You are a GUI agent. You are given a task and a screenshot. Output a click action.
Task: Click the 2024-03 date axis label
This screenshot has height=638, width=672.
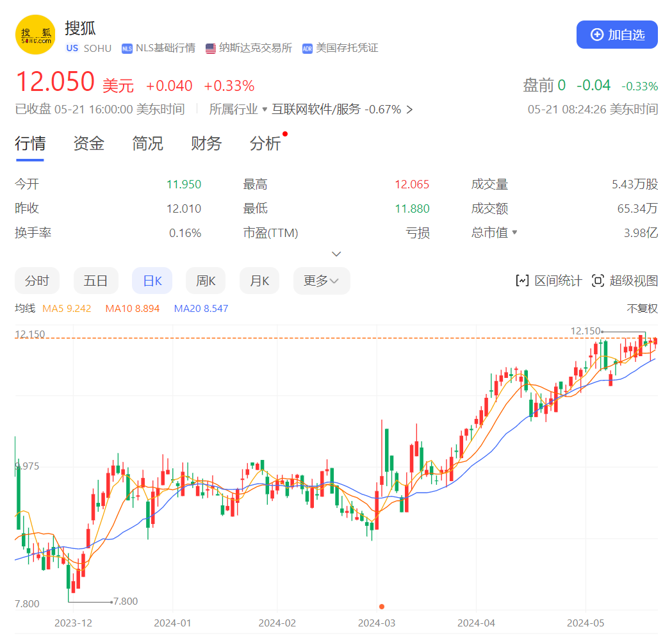[377, 623]
